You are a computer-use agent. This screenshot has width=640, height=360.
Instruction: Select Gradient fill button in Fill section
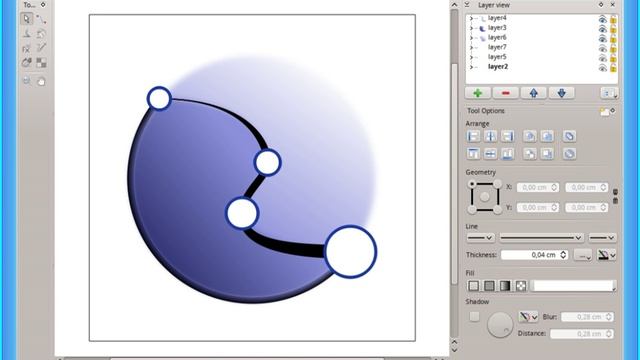coord(505,286)
